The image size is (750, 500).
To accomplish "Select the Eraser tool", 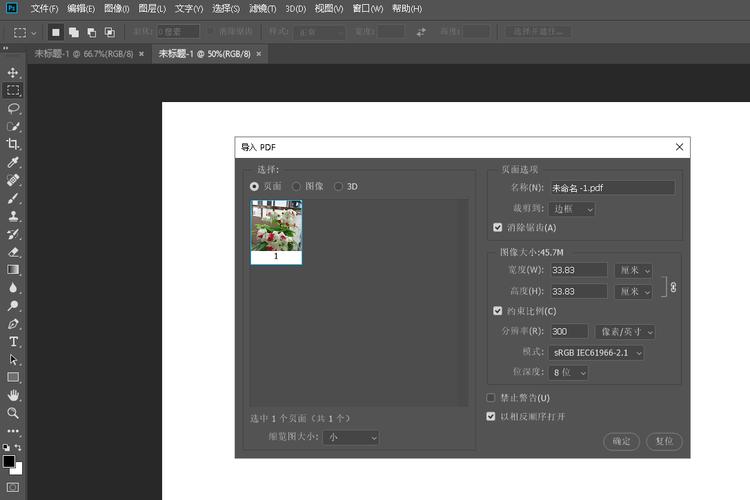I will (13, 252).
